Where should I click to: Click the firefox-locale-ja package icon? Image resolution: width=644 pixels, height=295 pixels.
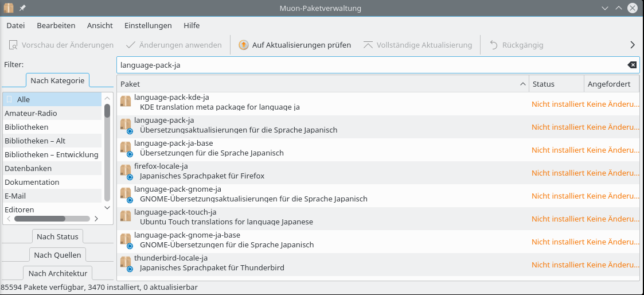click(126, 170)
